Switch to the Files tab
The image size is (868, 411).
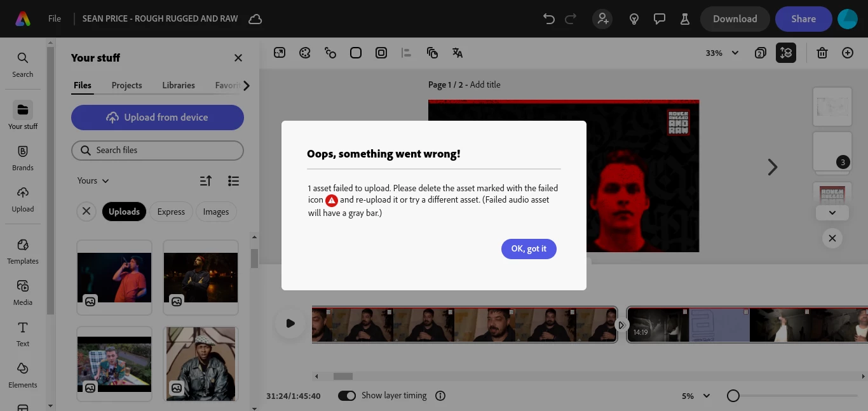click(x=83, y=85)
